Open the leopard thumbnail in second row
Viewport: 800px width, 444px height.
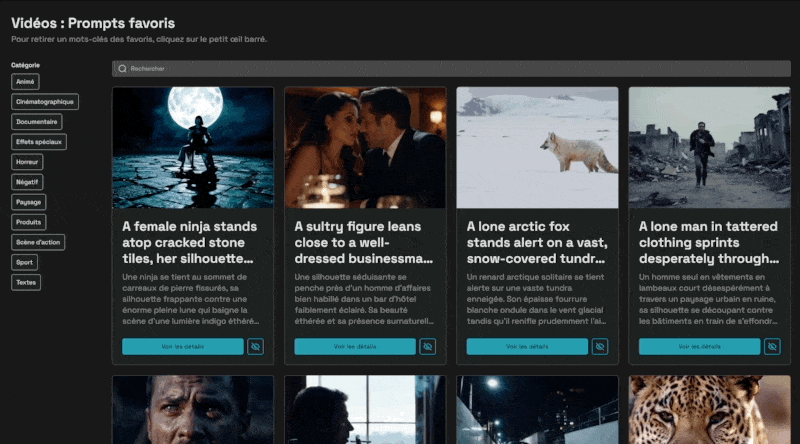click(709, 410)
